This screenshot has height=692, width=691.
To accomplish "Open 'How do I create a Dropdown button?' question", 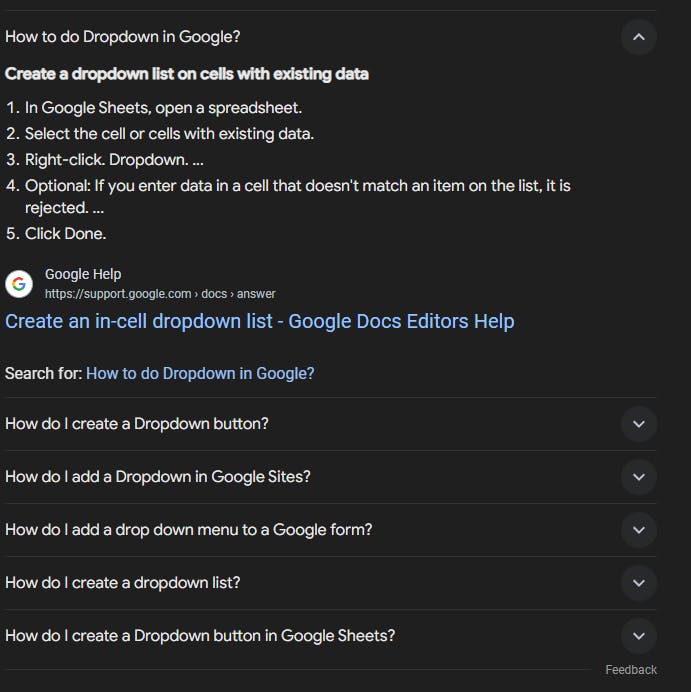I will (x=137, y=423).
